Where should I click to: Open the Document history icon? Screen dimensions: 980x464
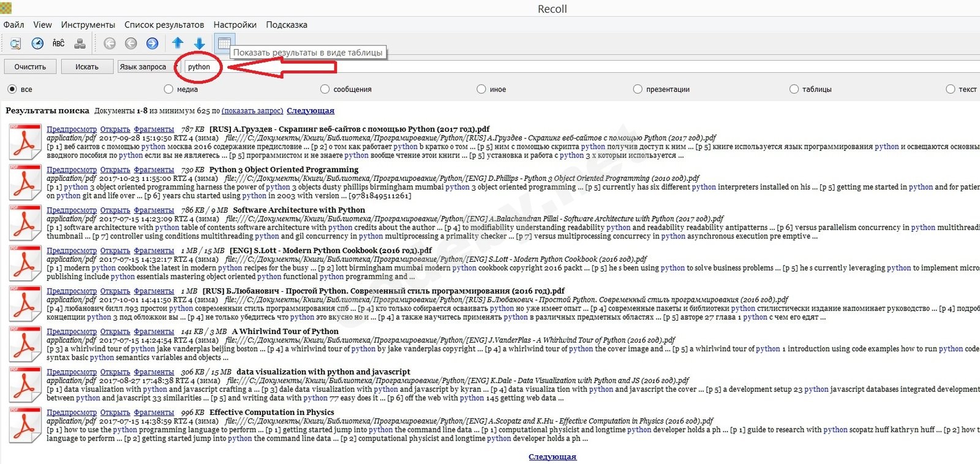point(37,44)
